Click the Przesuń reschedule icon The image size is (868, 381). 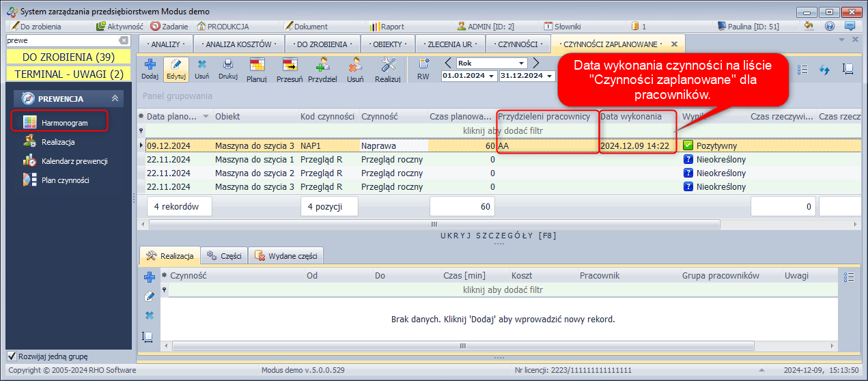pyautogui.click(x=290, y=66)
